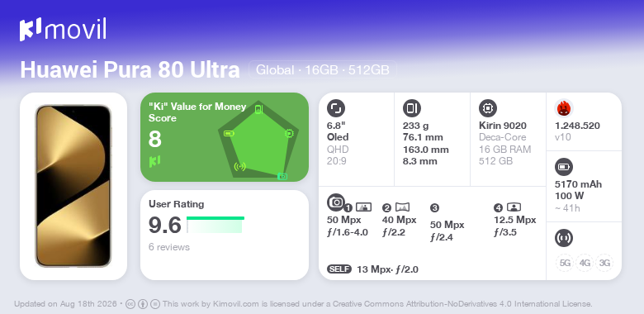Click the User Rating progress bar
Screen dimensions: 644x314
click(215, 225)
